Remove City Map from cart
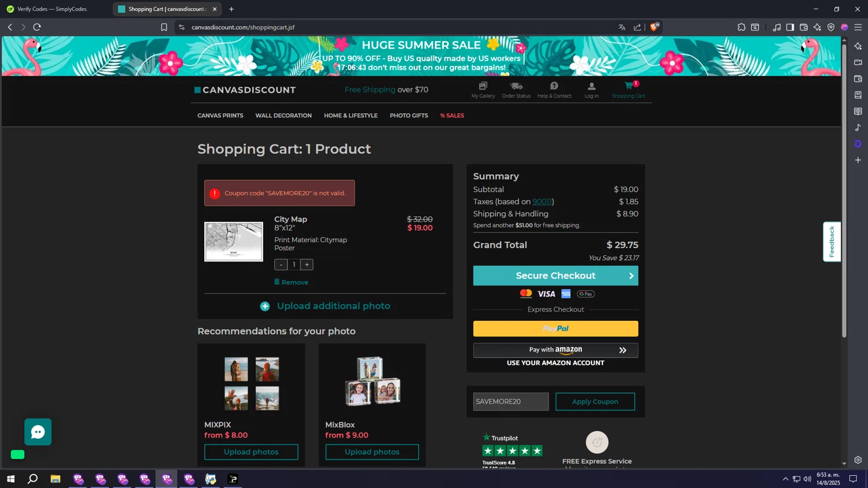Screen dimensions: 868x488 tap(291, 282)
